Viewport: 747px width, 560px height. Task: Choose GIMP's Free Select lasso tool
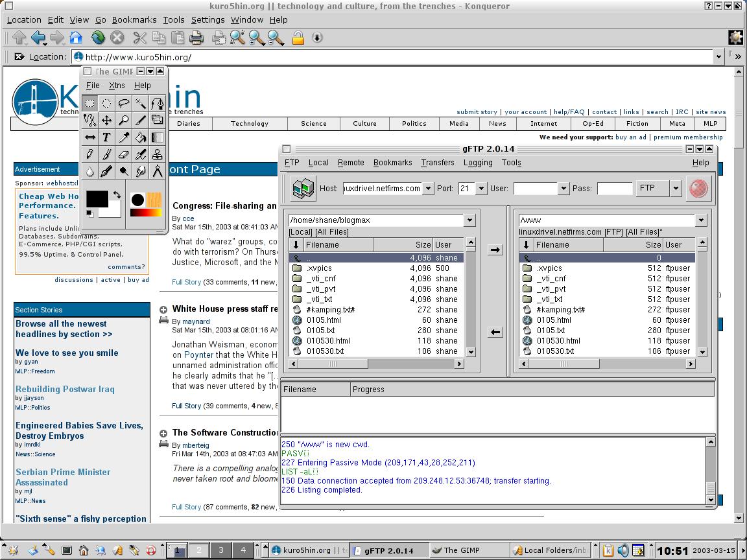[x=123, y=103]
